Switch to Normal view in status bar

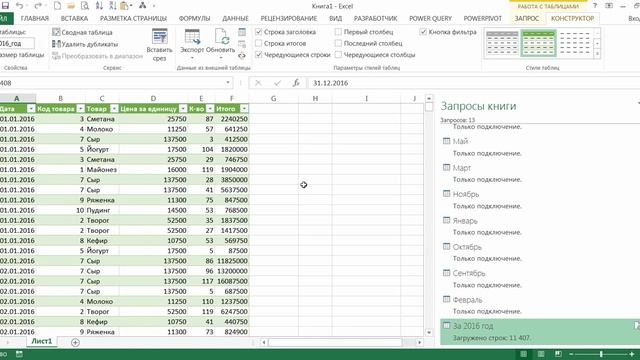[x=523, y=354]
